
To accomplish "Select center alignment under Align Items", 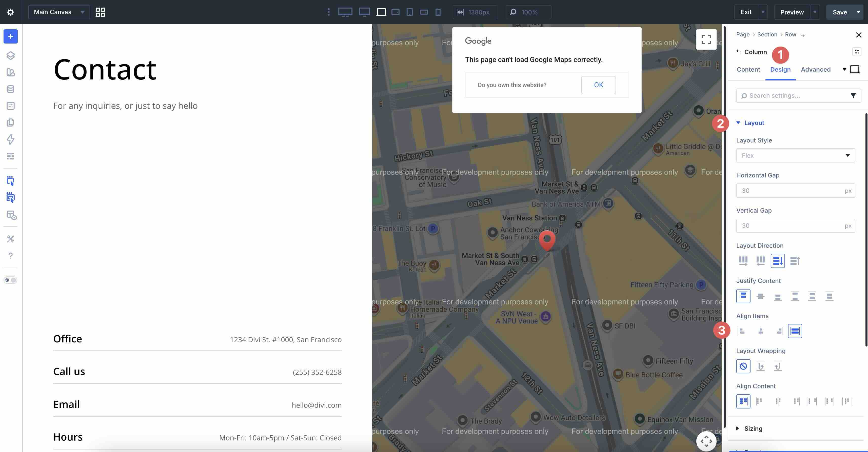I will 760,331.
